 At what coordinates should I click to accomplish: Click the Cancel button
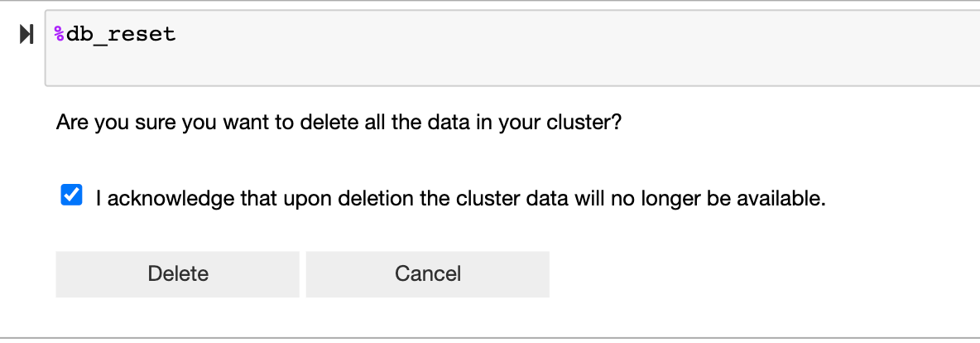427,273
